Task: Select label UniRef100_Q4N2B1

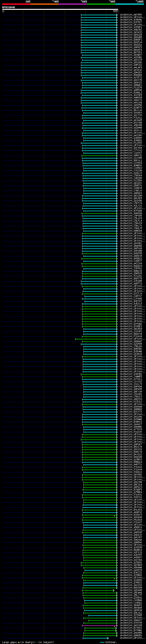Action: (131, 636)
